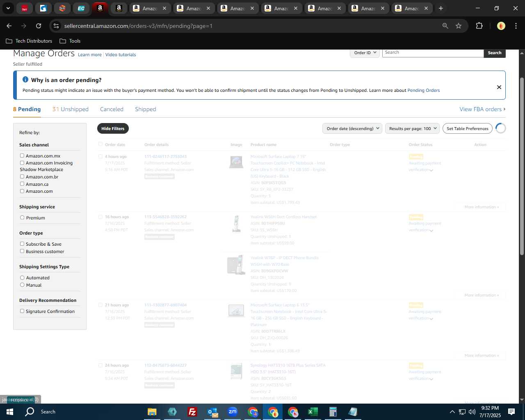This screenshot has width=525, height=420.
Task: Switch to the pinned EC tab
Action: [x=81, y=8]
